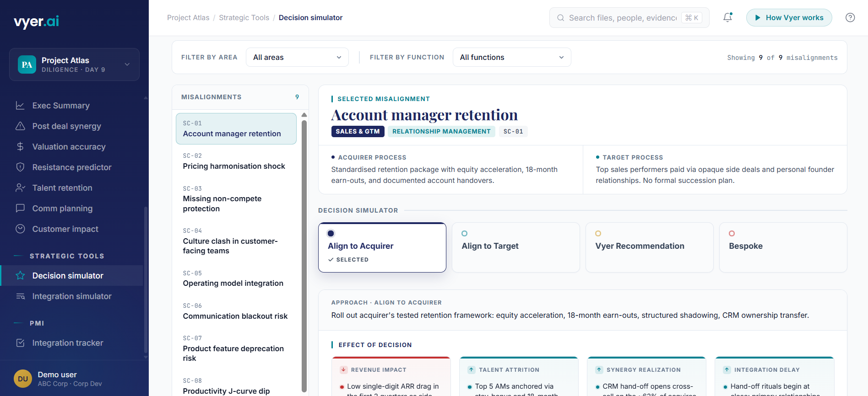This screenshot has height=396, width=868.
Task: Choose the Vyer Recommendation option
Action: (650, 247)
